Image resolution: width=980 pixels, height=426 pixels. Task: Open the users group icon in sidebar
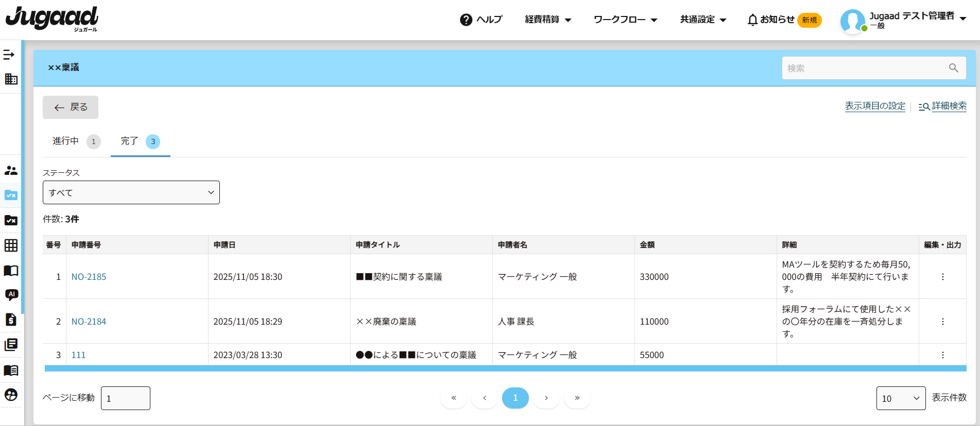[x=11, y=170]
